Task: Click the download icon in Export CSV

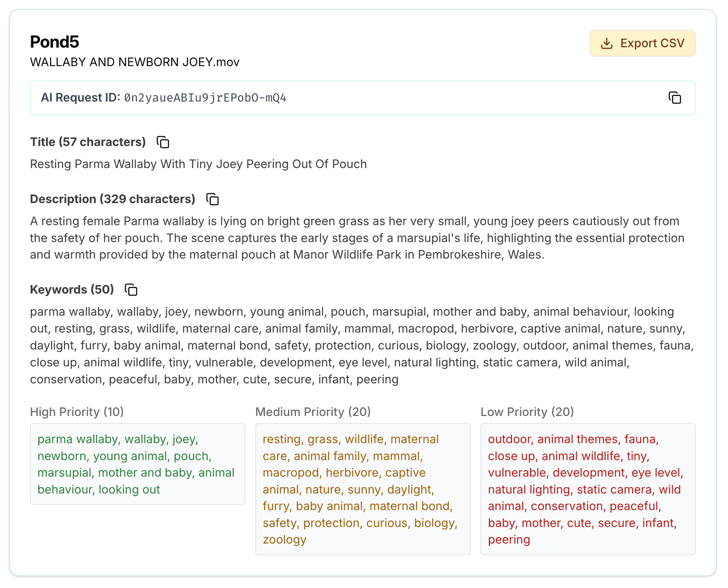Action: coord(607,43)
